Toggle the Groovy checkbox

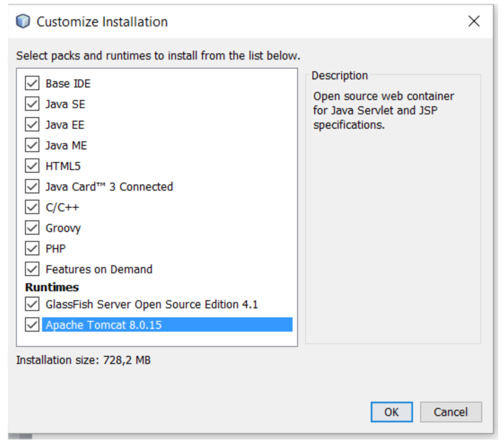[x=32, y=228]
